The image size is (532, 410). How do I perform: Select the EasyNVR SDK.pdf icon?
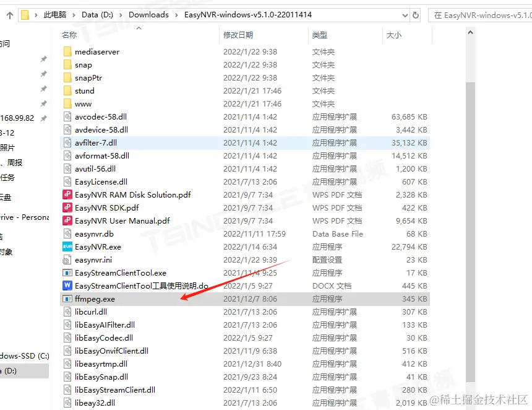click(x=67, y=207)
